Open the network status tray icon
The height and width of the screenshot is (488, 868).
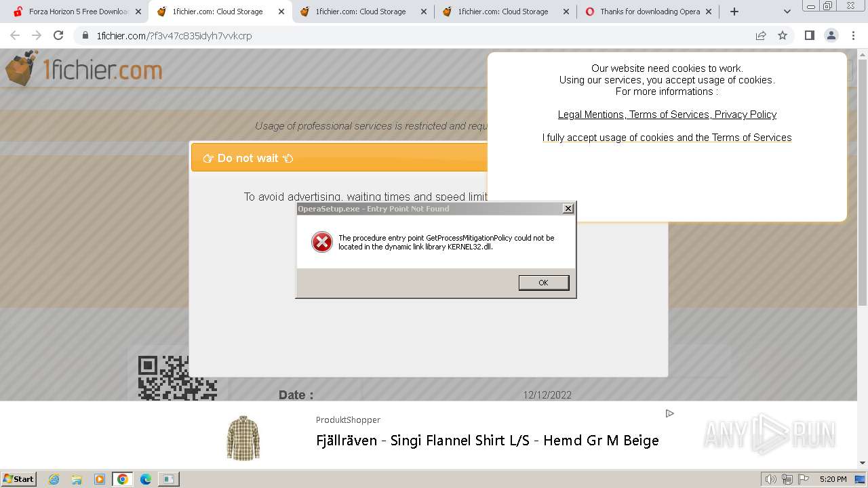[787, 479]
